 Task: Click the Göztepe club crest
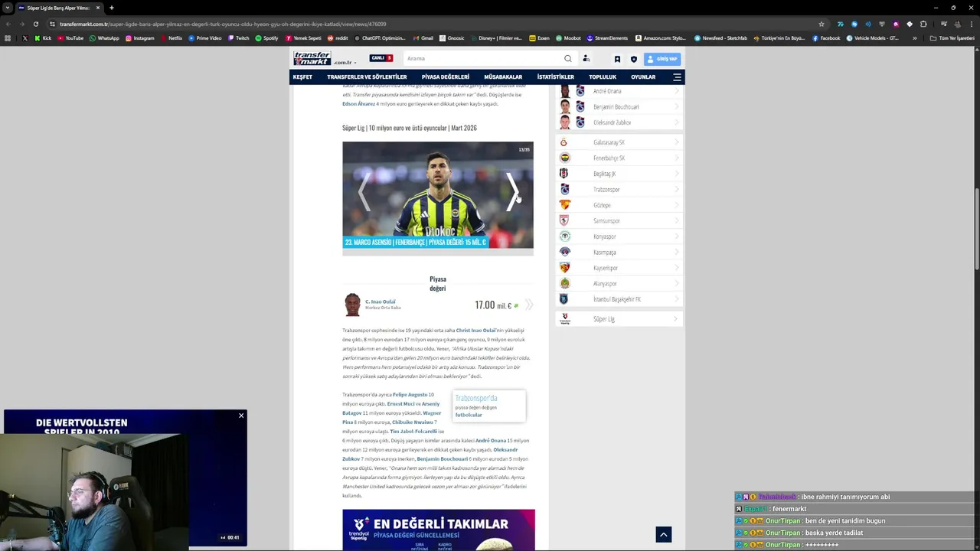coord(564,205)
